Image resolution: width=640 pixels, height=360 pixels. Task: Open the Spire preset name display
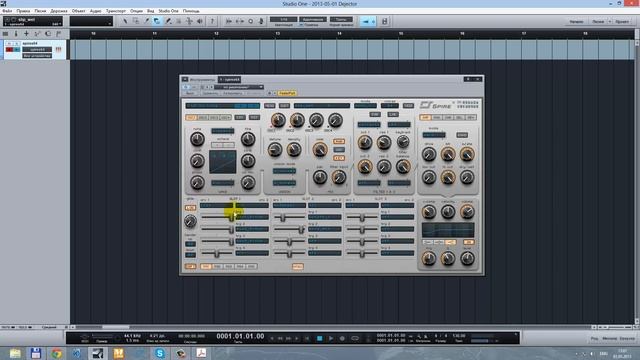[223, 106]
